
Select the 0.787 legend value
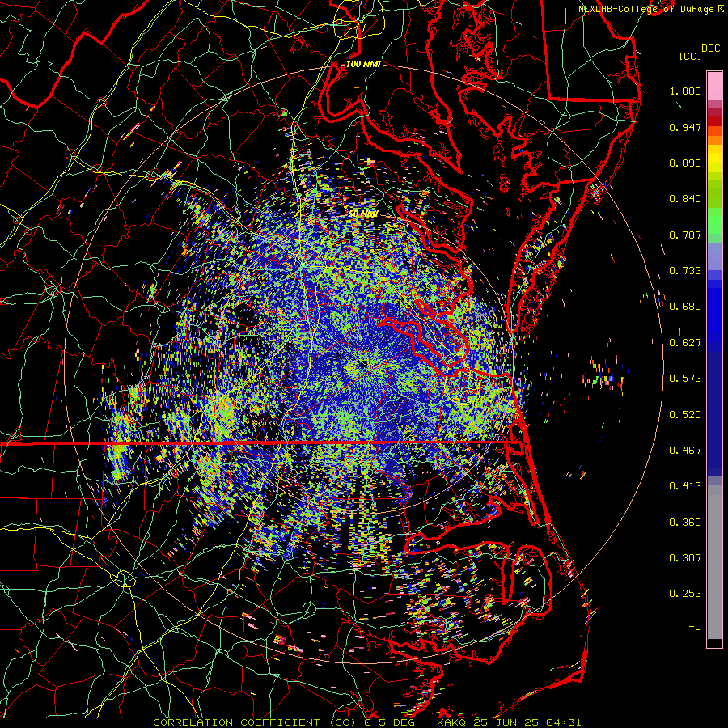point(685,235)
